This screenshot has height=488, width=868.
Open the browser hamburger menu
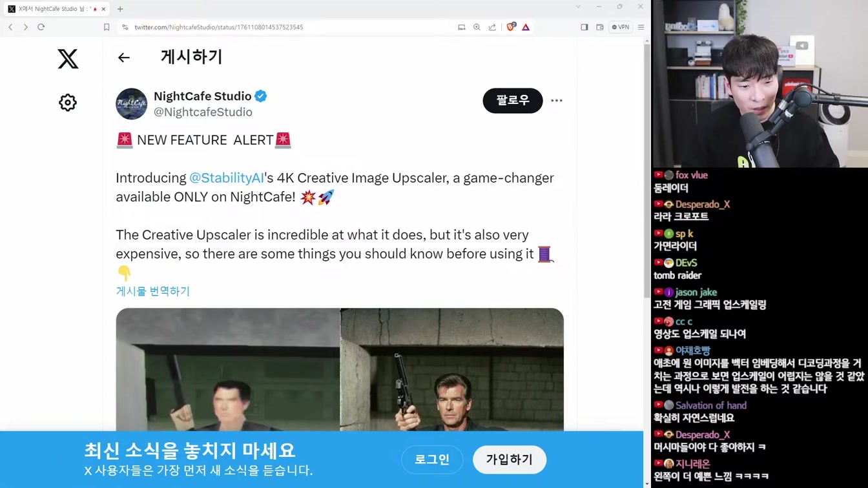(641, 27)
